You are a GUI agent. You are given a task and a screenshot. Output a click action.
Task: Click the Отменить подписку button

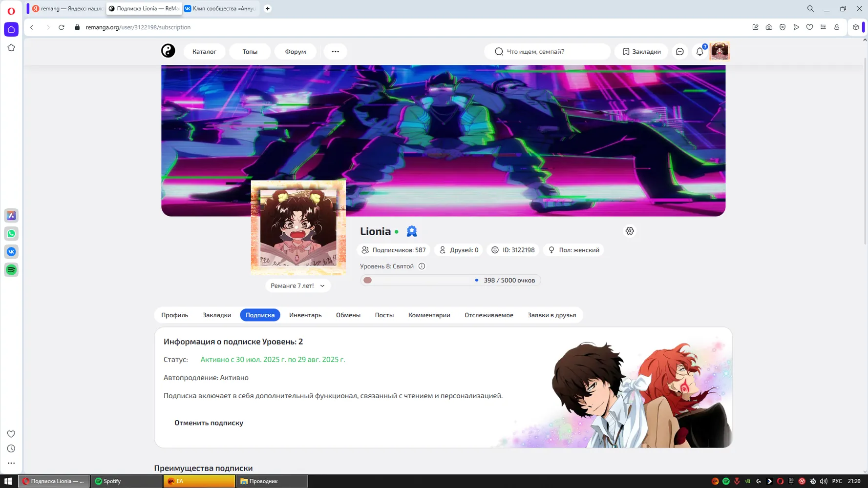pos(209,423)
